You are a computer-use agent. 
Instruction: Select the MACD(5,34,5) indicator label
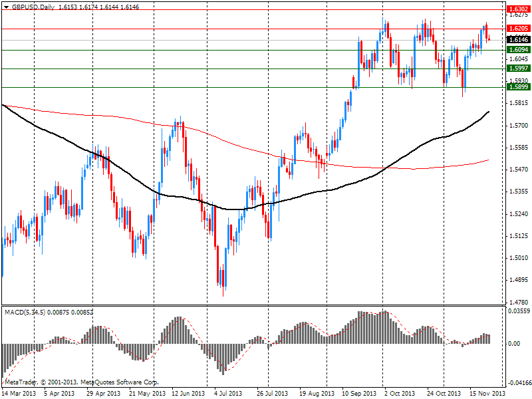[25, 312]
